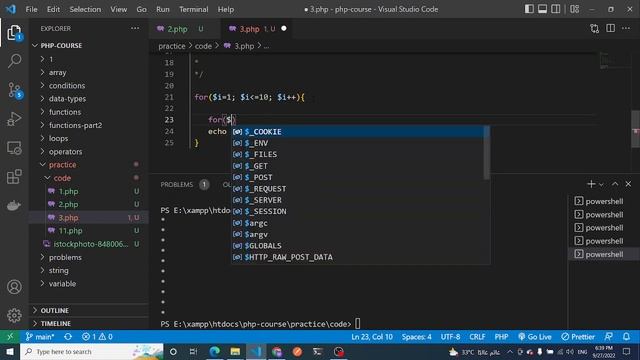Toggle the primary side bar layout icon
640x360 pixels.
coord(529,9)
